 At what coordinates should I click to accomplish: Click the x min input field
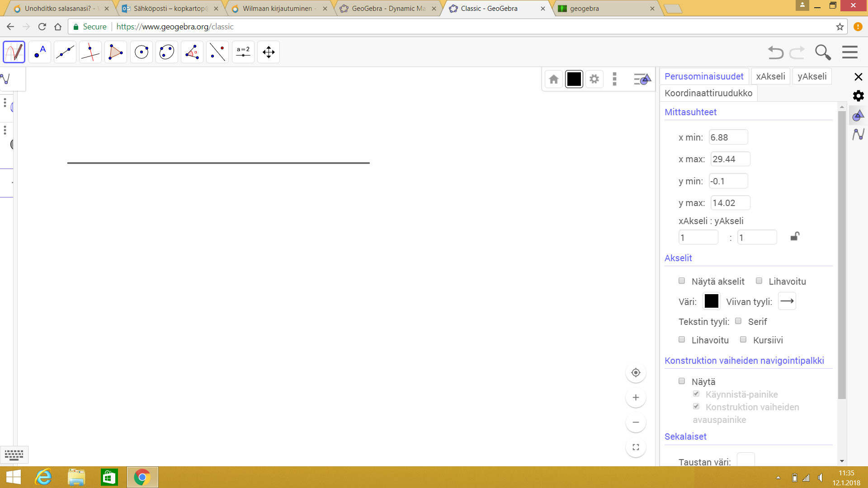coord(728,137)
